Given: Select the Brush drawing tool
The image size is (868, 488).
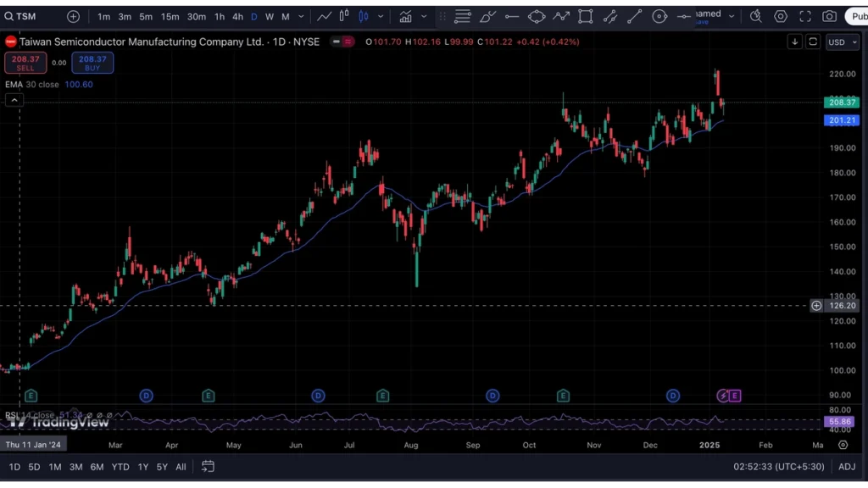Looking at the screenshot, I should (x=487, y=17).
